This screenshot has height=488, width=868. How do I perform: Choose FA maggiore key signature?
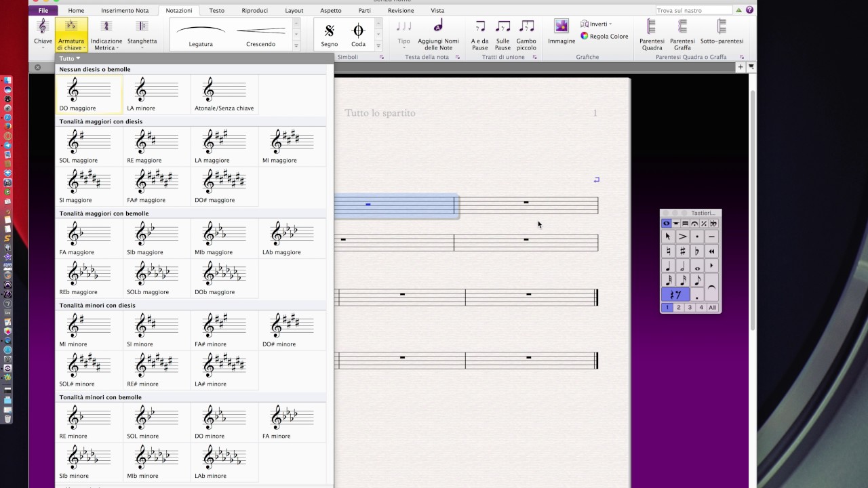(90, 239)
